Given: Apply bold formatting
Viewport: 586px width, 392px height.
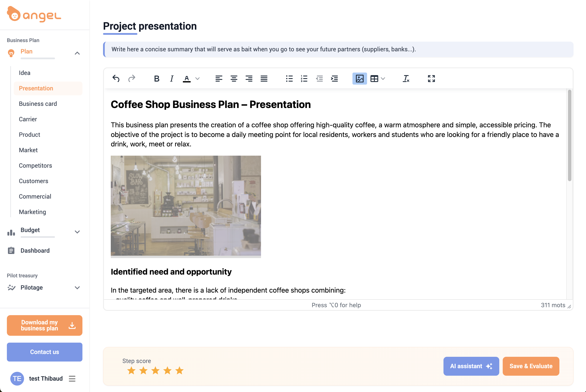Looking at the screenshot, I should (156, 79).
